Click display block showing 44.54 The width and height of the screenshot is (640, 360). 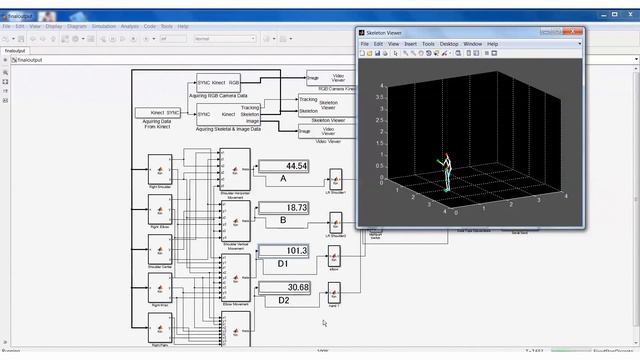click(284, 166)
